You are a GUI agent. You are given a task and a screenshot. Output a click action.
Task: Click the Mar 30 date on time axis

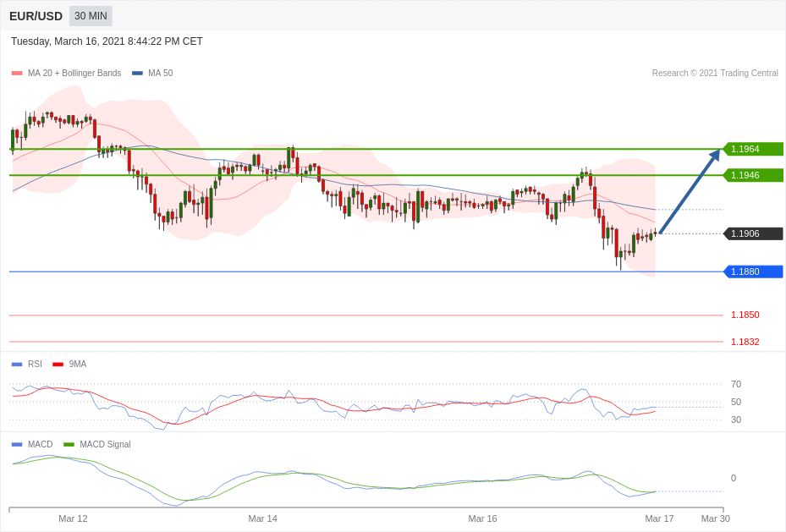click(x=715, y=518)
